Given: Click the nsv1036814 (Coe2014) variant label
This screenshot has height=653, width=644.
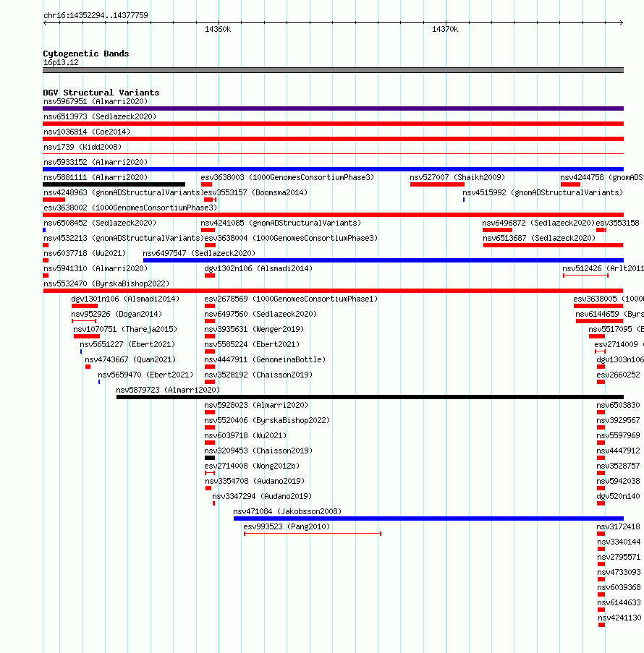Looking at the screenshot, I should (87, 132).
